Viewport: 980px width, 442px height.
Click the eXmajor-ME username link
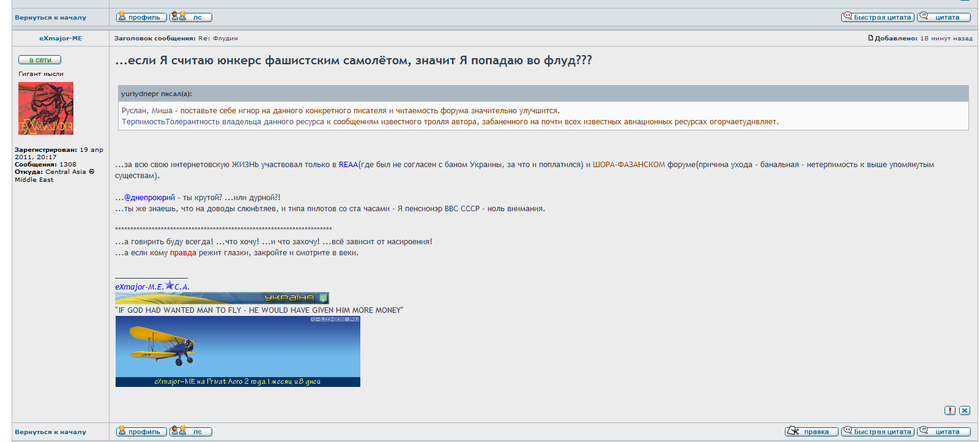61,38
